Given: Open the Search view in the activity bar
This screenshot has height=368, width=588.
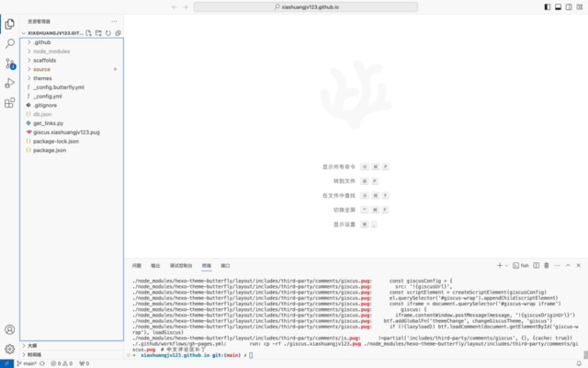Looking at the screenshot, I should coord(10,43).
